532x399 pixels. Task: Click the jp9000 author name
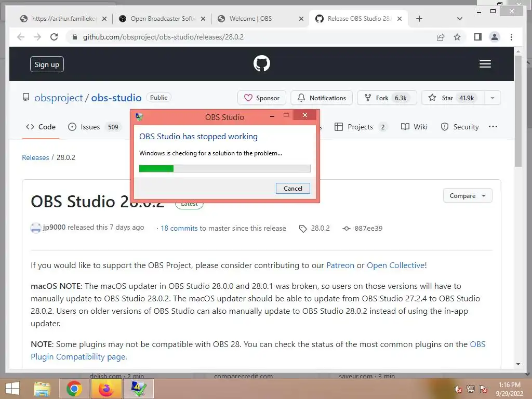click(54, 228)
